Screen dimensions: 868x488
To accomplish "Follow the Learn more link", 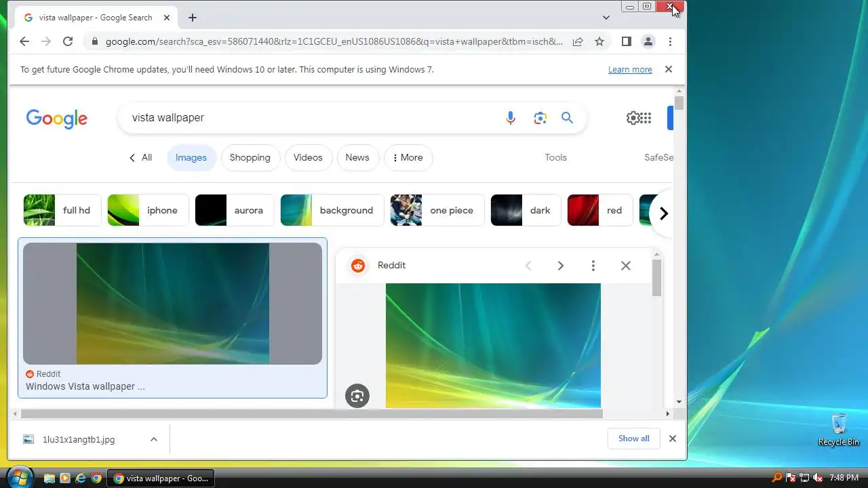I will click(x=630, y=69).
